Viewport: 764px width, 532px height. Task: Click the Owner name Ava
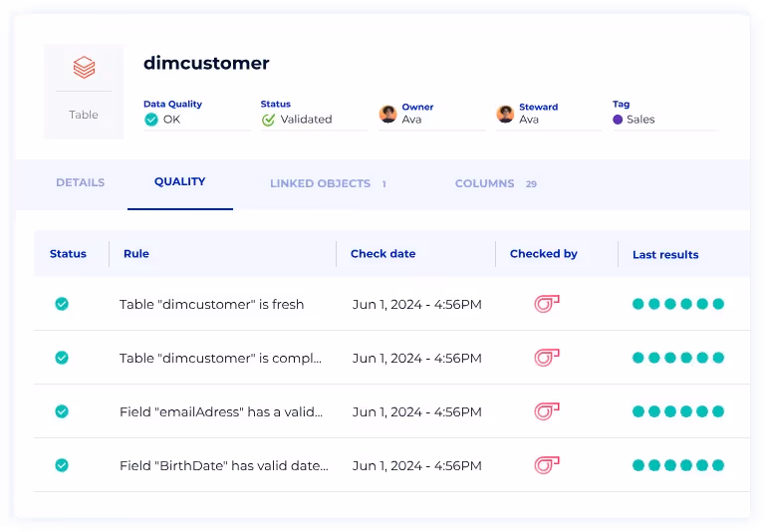pos(411,120)
